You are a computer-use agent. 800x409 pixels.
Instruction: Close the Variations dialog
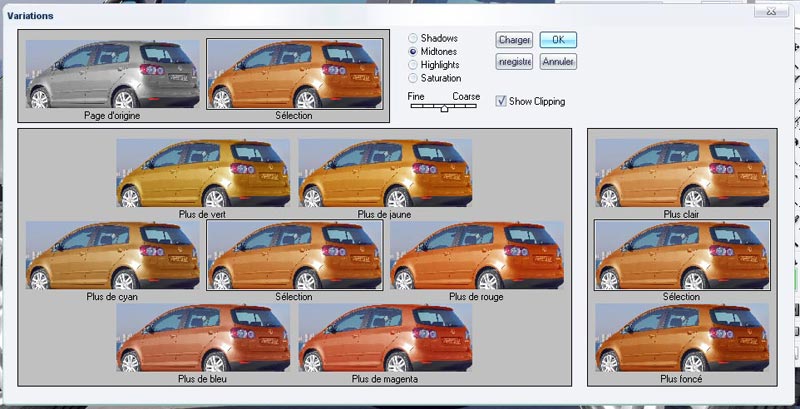771,11
